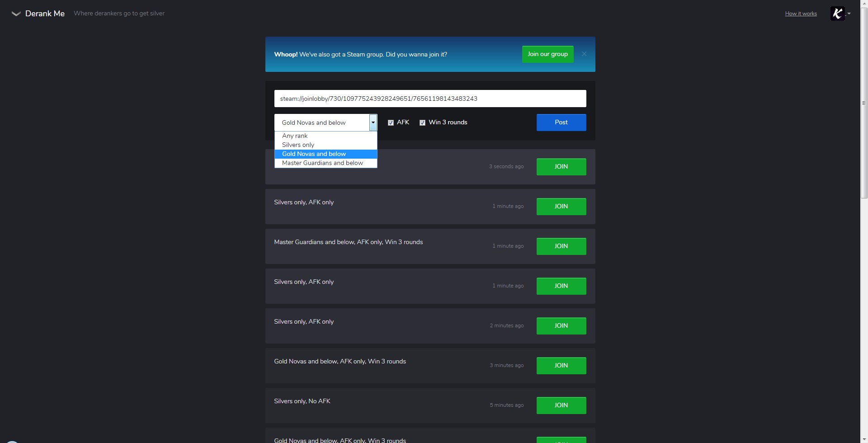The height and width of the screenshot is (443, 868).
Task: Click the Whoop! Steam group banner message
Action: click(x=360, y=54)
